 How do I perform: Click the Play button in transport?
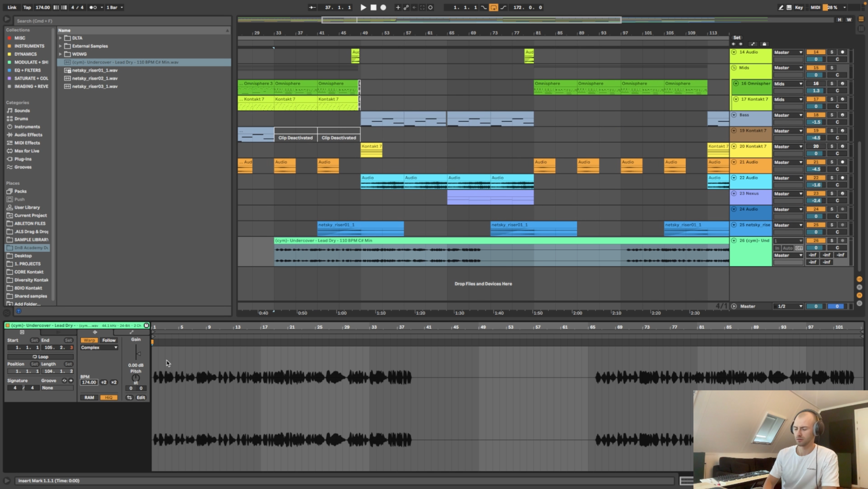click(x=363, y=7)
